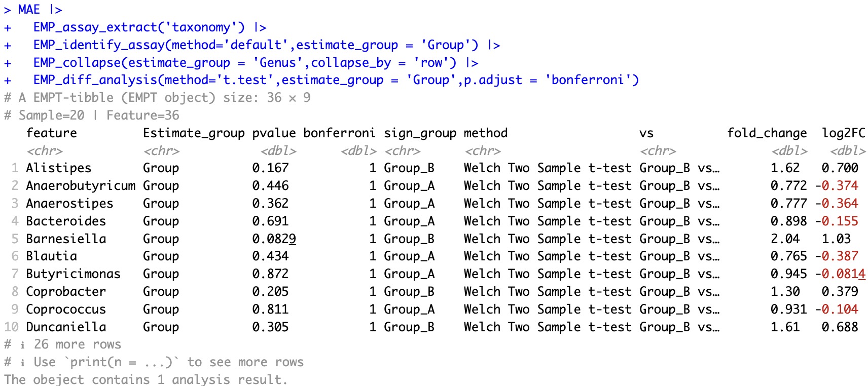Click the MAE object at the prompt
Image resolution: width=868 pixels, height=386 pixels.
pos(29,10)
